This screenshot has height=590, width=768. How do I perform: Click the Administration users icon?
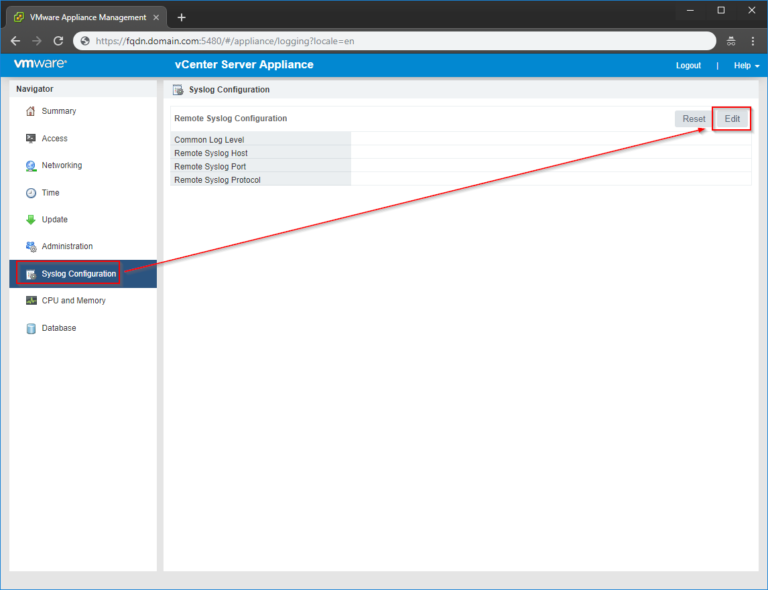click(31, 247)
